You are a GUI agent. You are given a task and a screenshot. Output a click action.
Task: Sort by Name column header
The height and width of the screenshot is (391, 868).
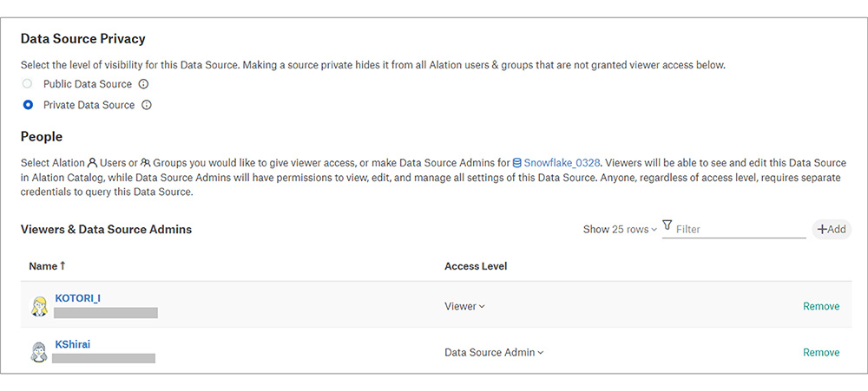pos(43,266)
